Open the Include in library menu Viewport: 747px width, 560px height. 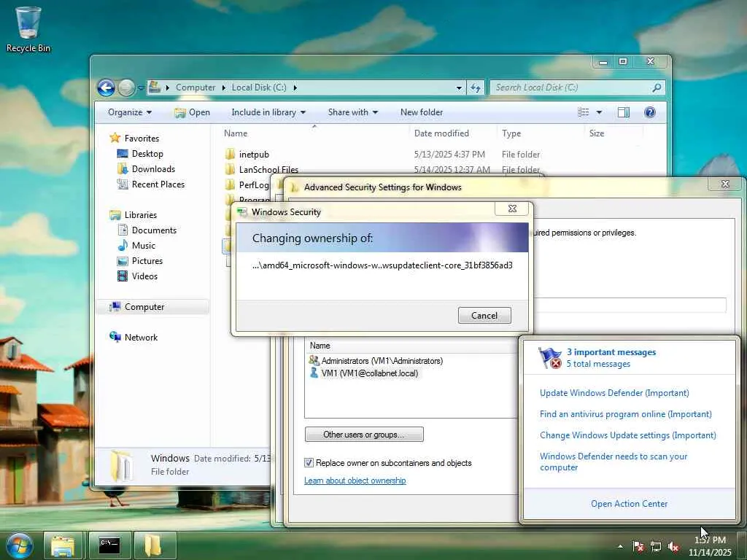268,112
